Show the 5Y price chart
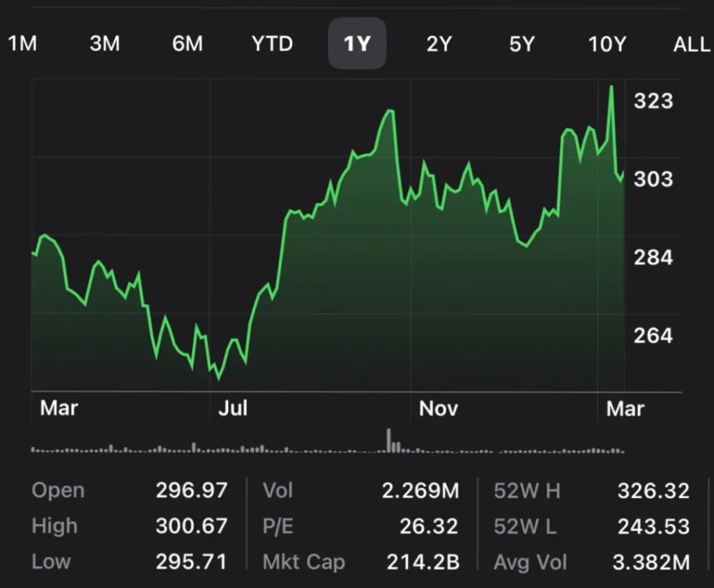This screenshot has height=588, width=714. tap(522, 44)
